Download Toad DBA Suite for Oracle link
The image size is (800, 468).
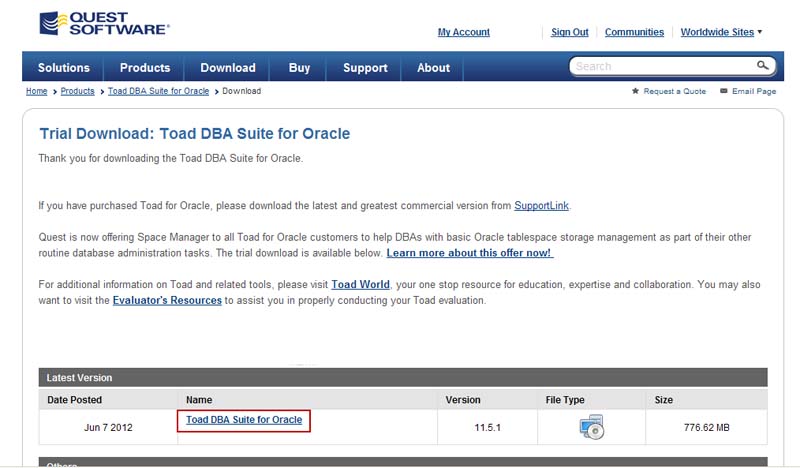point(244,420)
